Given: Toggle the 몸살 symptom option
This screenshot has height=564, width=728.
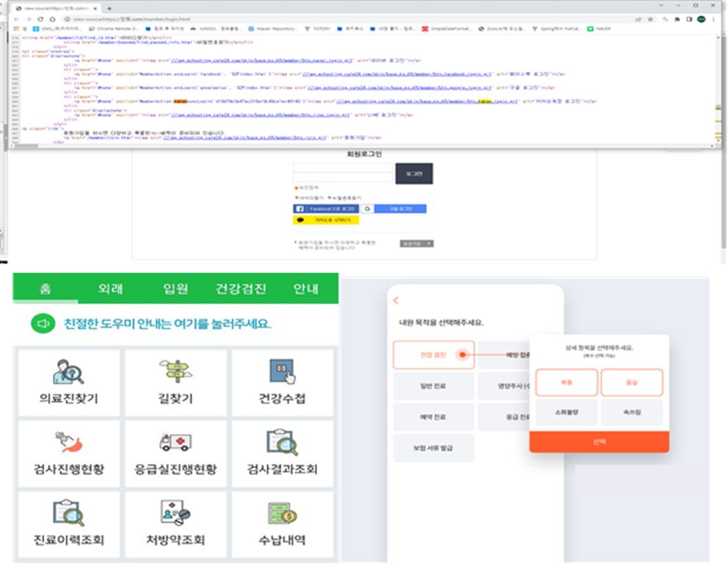Looking at the screenshot, I should 632,383.
